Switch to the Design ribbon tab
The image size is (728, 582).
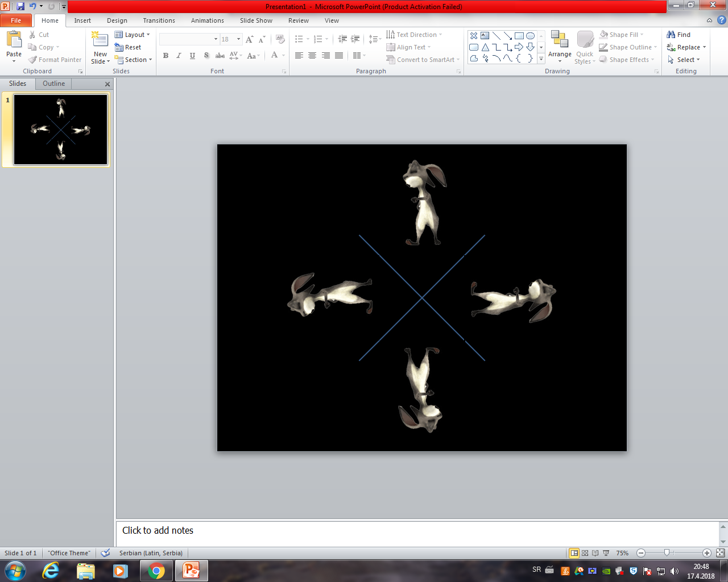[117, 20]
